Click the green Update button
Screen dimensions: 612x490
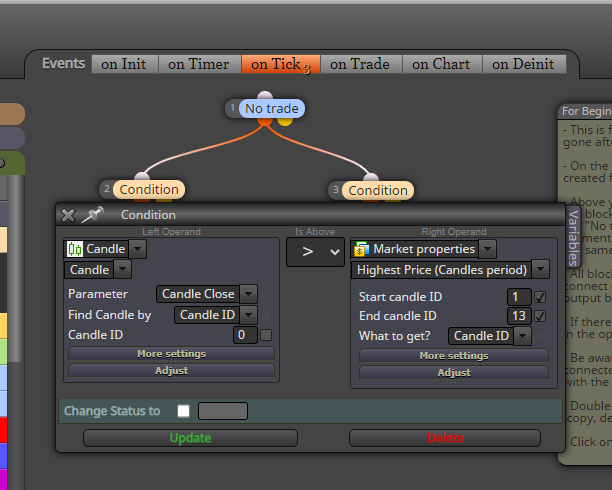(x=190, y=438)
